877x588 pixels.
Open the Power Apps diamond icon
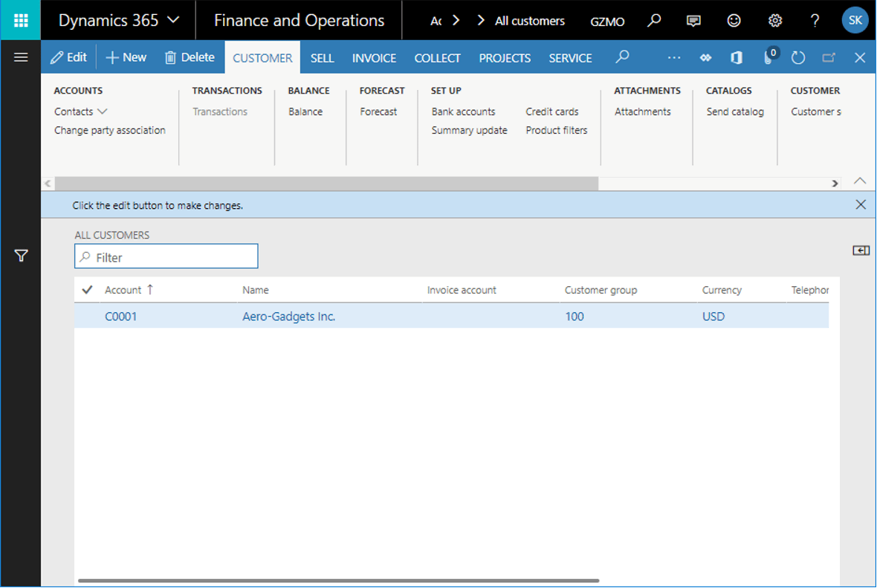coord(705,58)
